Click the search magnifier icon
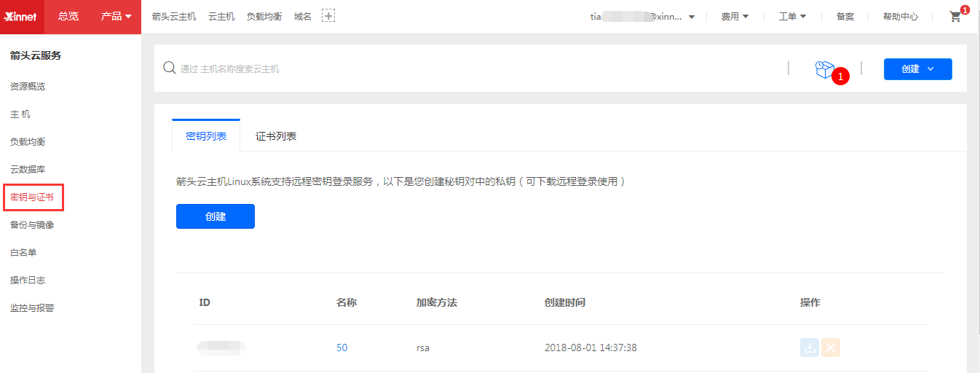 pos(169,68)
